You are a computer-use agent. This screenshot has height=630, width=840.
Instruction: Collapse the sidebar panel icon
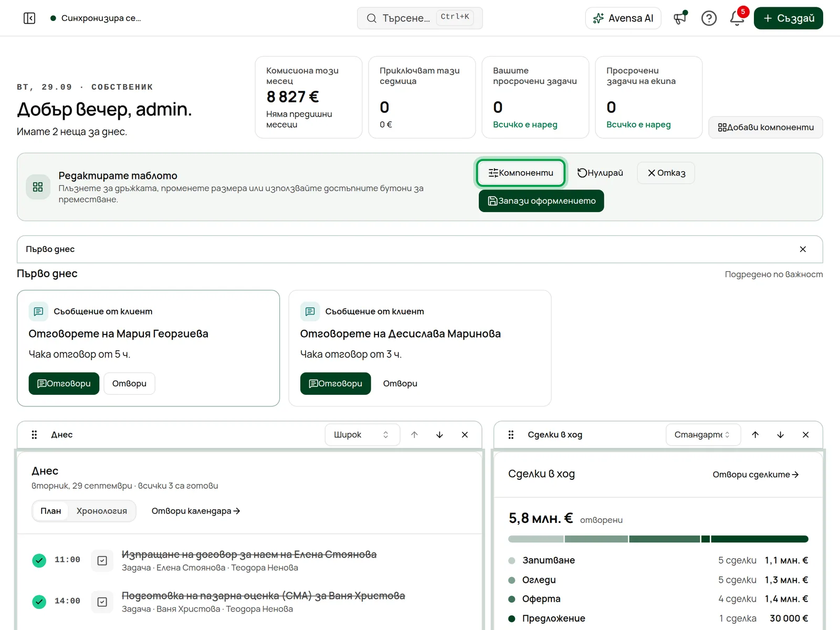pyautogui.click(x=29, y=18)
